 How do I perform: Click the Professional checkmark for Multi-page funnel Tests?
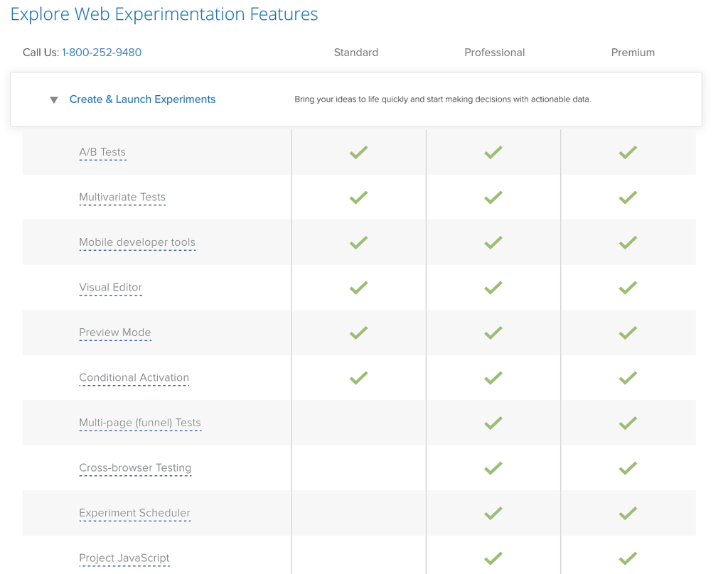pyautogui.click(x=493, y=423)
